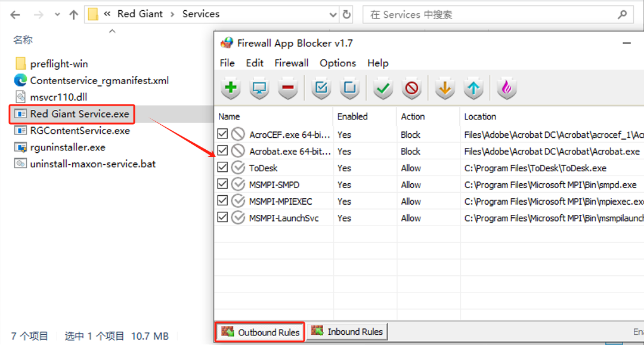Switch to the Inbound Rules tab
Screen dimensions: 644x345
pyautogui.click(x=347, y=331)
